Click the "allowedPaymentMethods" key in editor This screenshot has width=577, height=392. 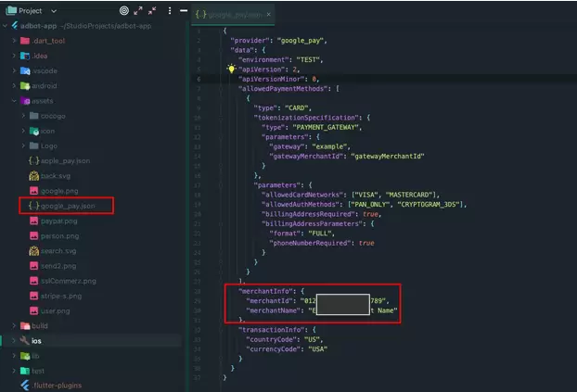tap(285, 89)
